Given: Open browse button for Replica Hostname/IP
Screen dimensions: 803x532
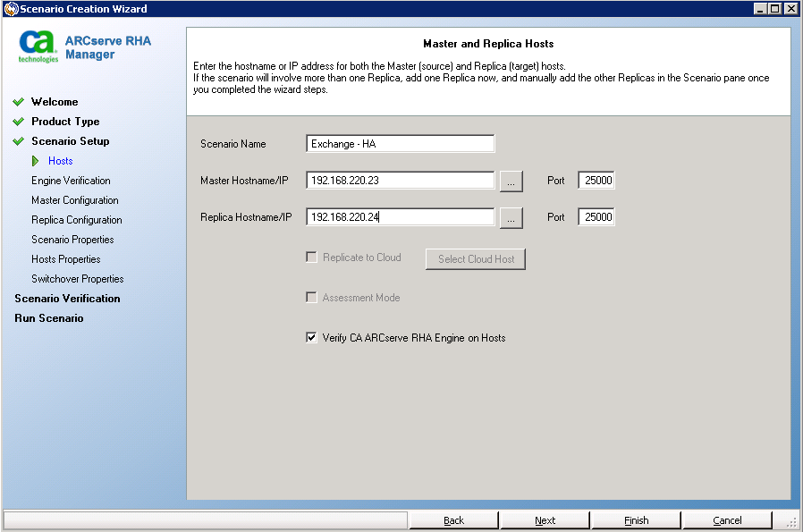Looking at the screenshot, I should click(x=511, y=217).
